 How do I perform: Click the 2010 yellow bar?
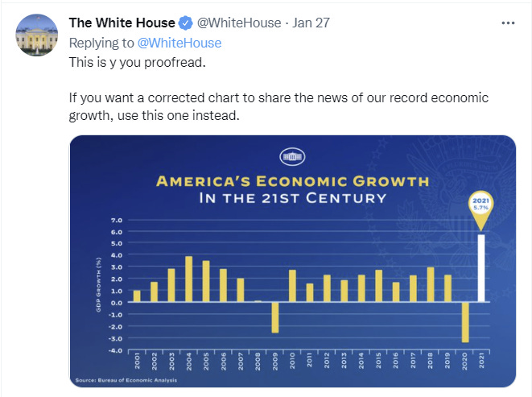coord(292,286)
